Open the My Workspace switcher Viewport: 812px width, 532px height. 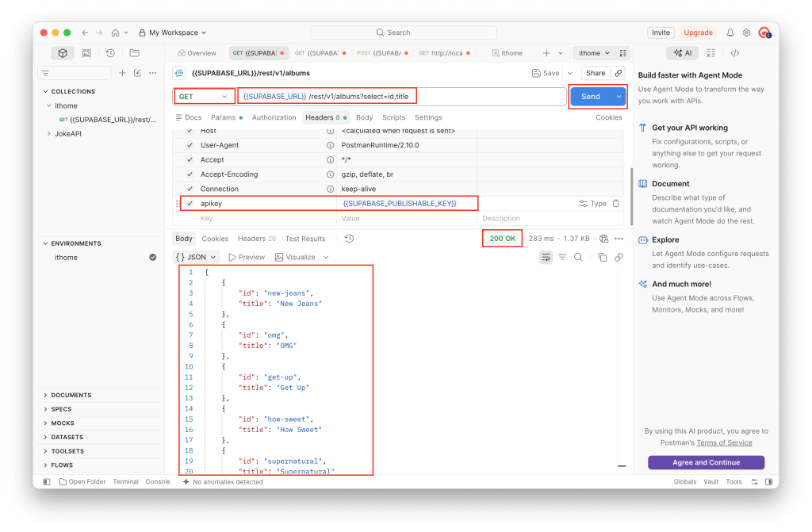[172, 33]
